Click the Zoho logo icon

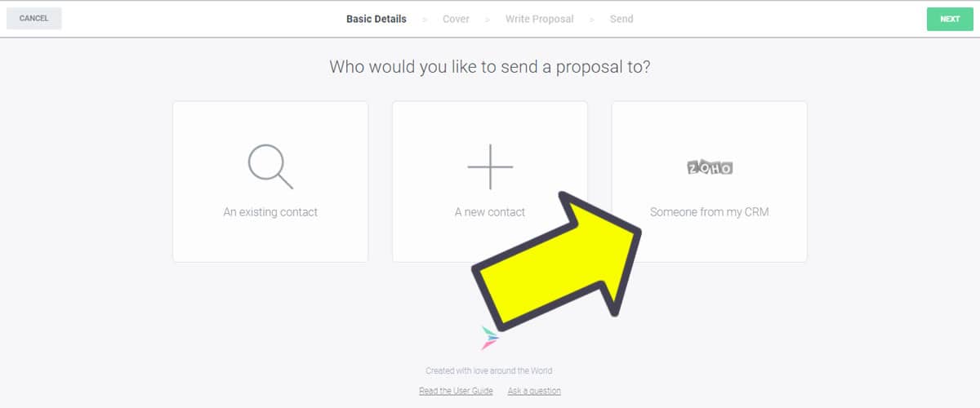(x=709, y=168)
